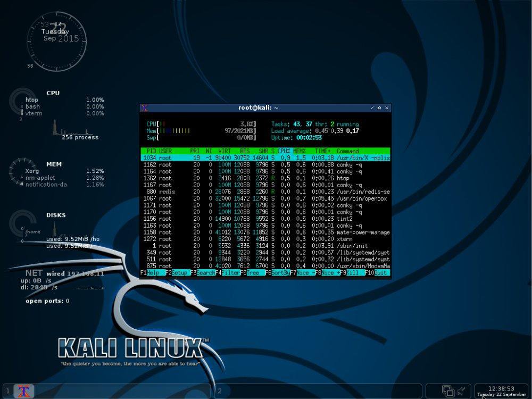Open F2 Setup in htop
This screenshot has width=532, height=399.
[178, 273]
